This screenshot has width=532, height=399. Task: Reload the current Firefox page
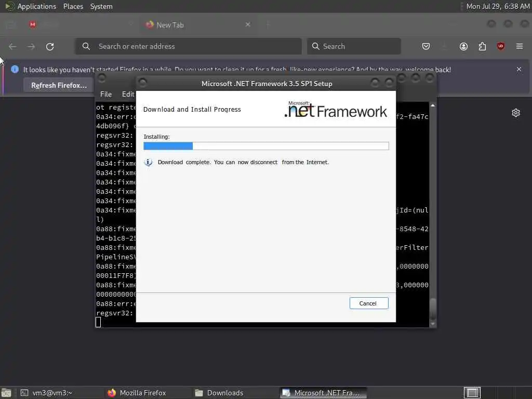pyautogui.click(x=50, y=46)
